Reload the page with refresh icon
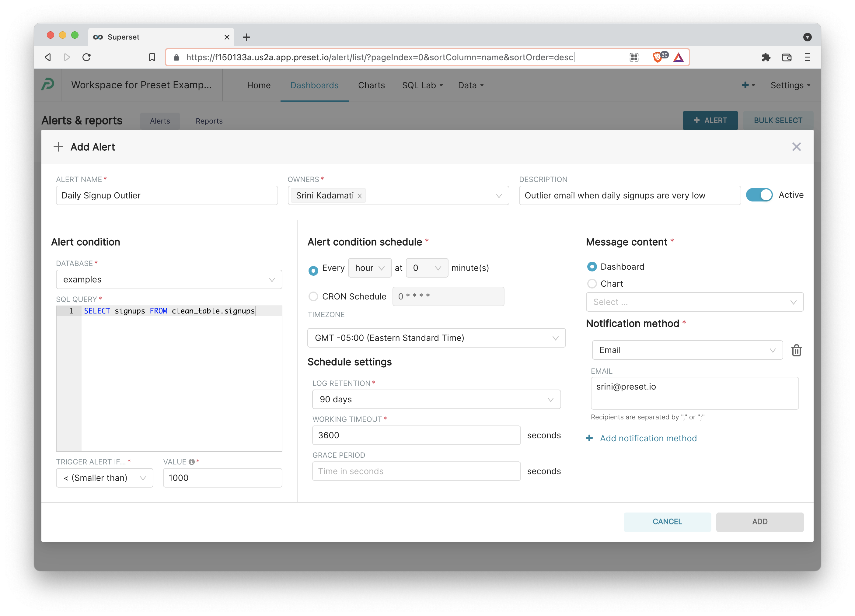This screenshot has height=616, width=855. 87,57
